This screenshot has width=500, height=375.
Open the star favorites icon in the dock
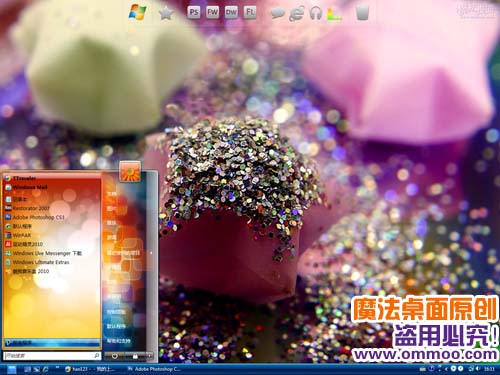[166, 13]
